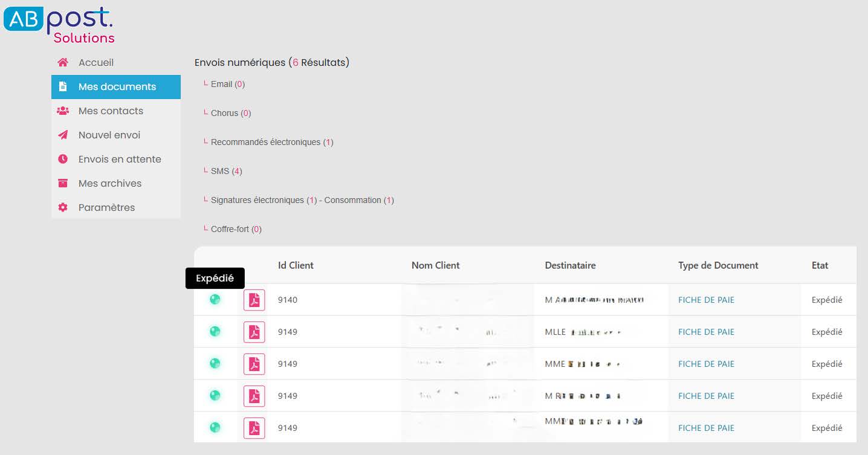Image resolution: width=868 pixels, height=455 pixels.
Task: Click the green status dot in the MME row
Action: point(215,363)
